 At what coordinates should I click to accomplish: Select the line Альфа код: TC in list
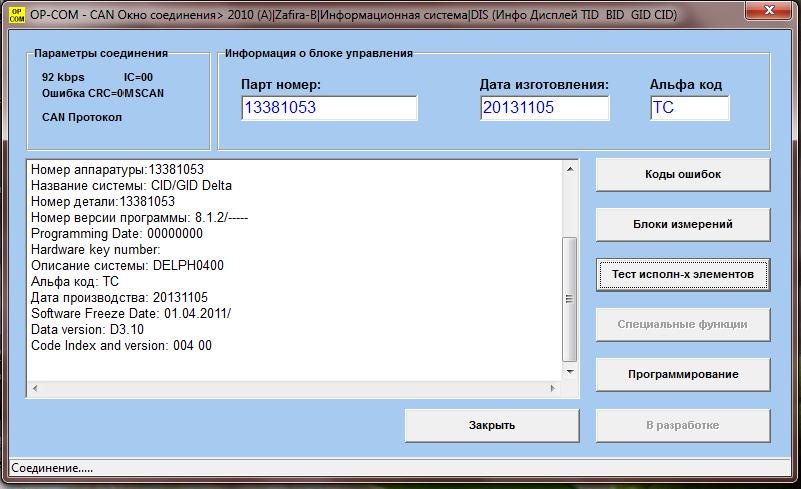tap(75, 282)
